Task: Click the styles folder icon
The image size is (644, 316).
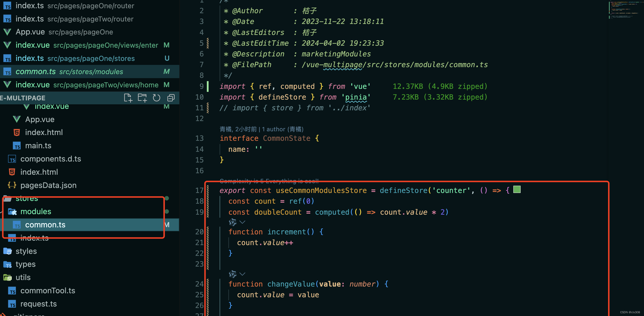Action: click(7, 251)
